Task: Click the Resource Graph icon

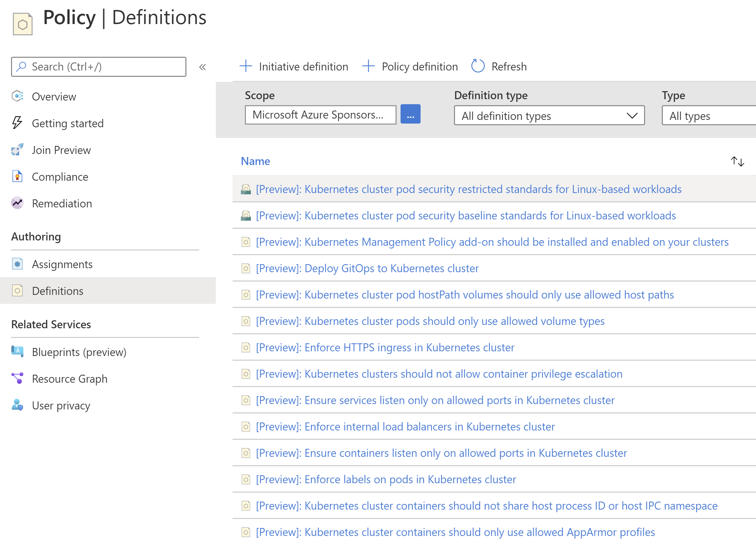Action: point(17,378)
